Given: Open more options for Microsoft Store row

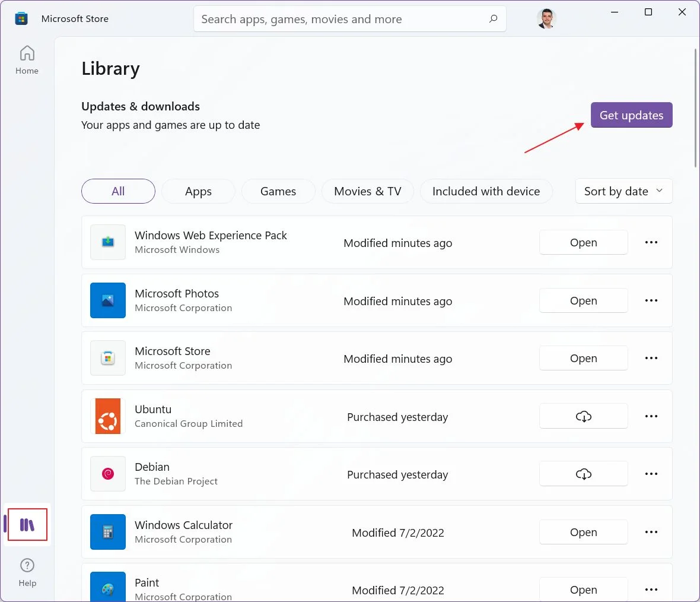Looking at the screenshot, I should click(651, 358).
